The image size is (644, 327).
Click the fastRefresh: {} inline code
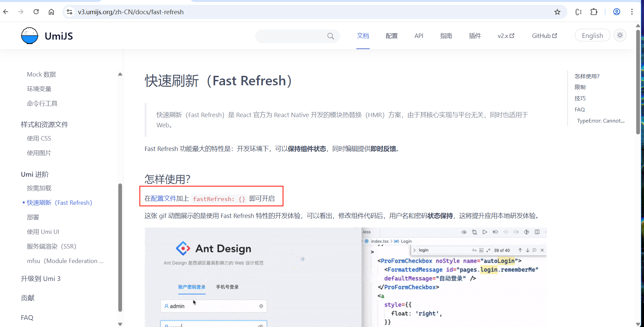219,199
